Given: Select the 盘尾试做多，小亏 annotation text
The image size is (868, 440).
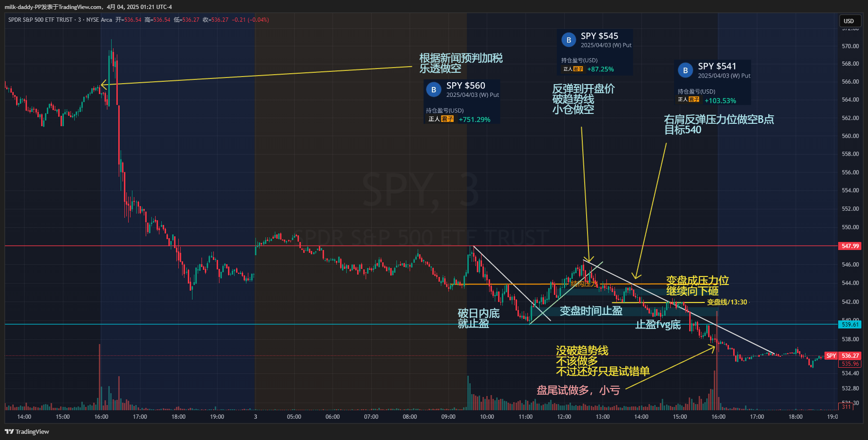Looking at the screenshot, I should (x=578, y=390).
